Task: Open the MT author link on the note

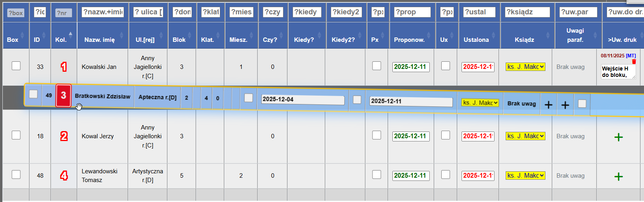Action: 631,56
